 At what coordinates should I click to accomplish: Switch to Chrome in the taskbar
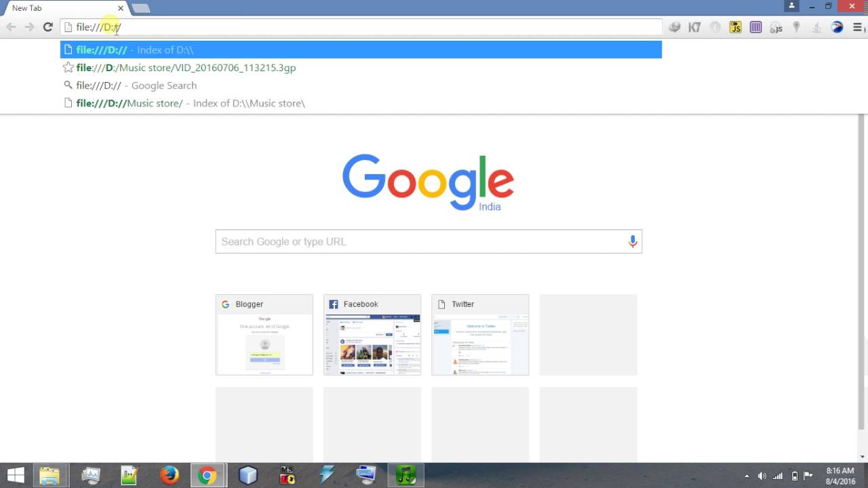(208, 475)
